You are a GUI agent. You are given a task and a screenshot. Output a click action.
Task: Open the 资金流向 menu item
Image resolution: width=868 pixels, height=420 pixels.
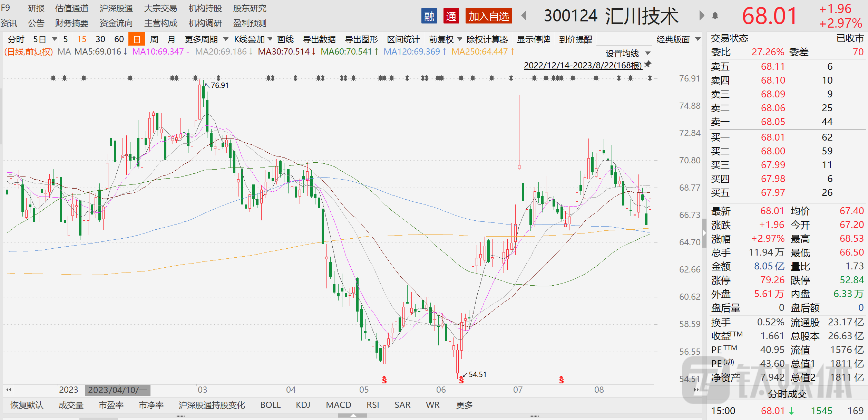pyautogui.click(x=116, y=23)
